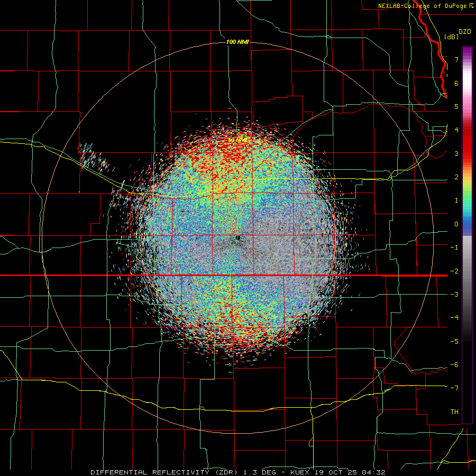
Task: Click the 2 value on the color scale
Action: 456,177
